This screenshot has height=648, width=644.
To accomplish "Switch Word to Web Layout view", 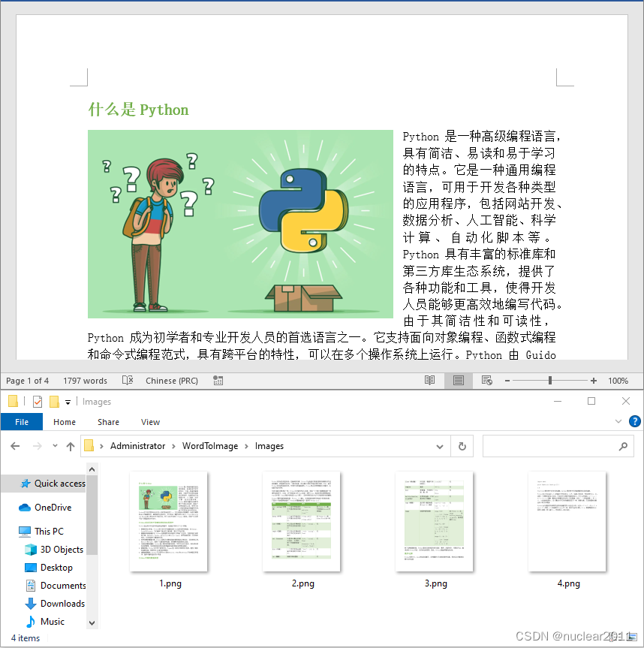I will pos(487,380).
